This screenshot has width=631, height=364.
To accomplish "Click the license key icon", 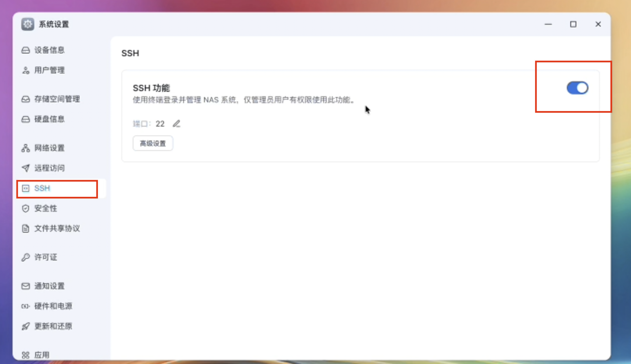I will click(26, 257).
